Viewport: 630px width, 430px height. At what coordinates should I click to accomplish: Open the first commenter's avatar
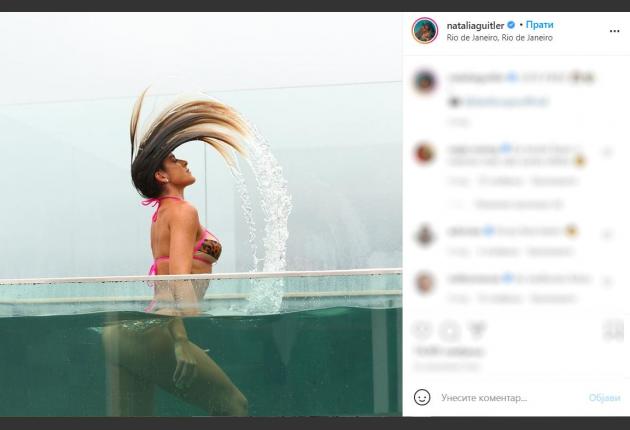pyautogui.click(x=424, y=81)
